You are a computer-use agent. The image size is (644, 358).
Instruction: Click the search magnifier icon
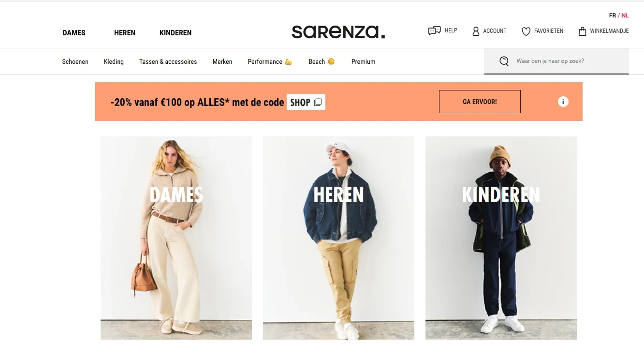pyautogui.click(x=504, y=61)
